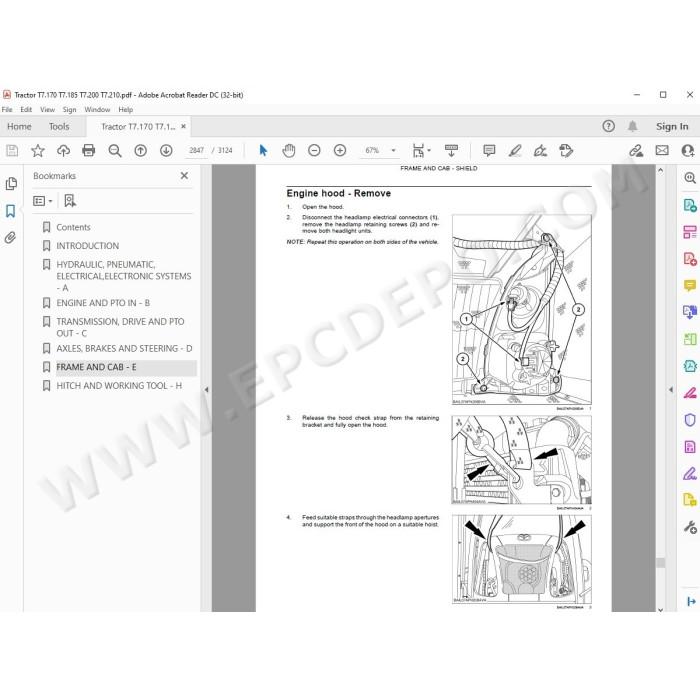This screenshot has width=700, height=700.
Task: Toggle the Bookmarks panel icon
Action: point(11,211)
